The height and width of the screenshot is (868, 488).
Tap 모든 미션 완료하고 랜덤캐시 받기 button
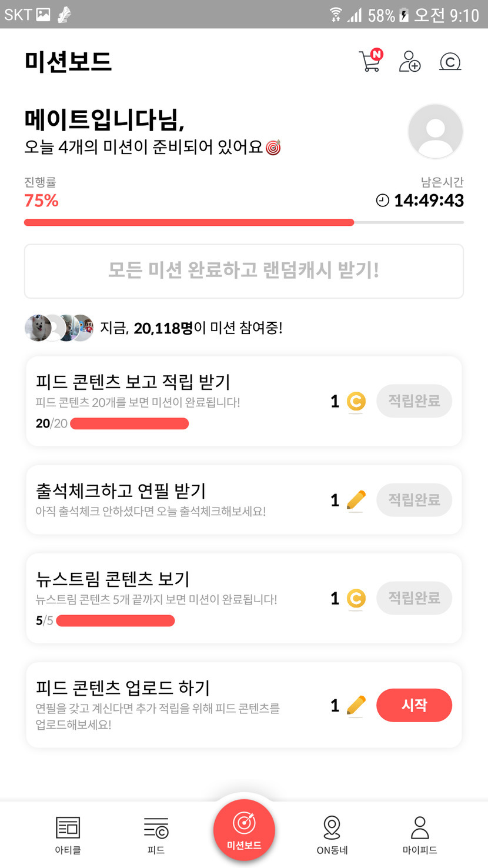coord(243,271)
